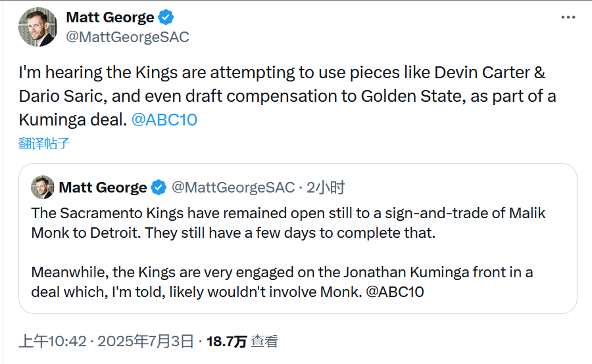Click the bold Matt George name at top
The width and height of the screenshot is (592, 364).
(x=110, y=17)
